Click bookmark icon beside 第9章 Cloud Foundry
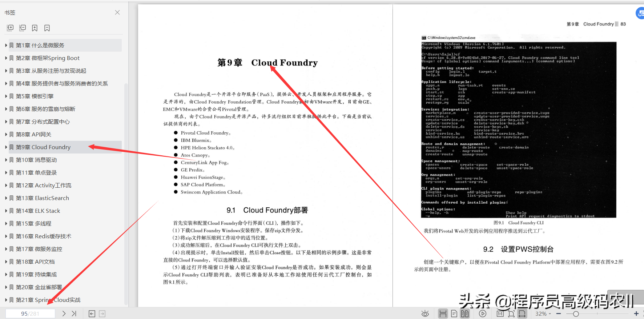 12,147
